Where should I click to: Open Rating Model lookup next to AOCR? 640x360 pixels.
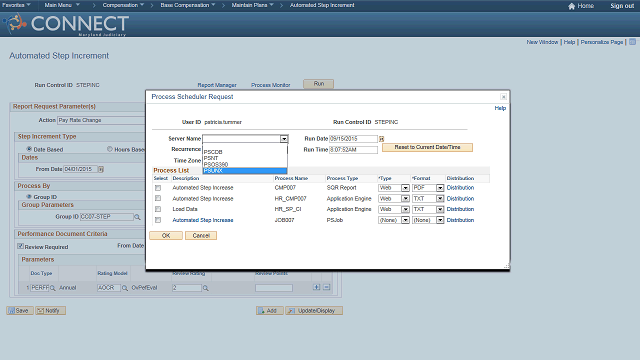(x=125, y=288)
